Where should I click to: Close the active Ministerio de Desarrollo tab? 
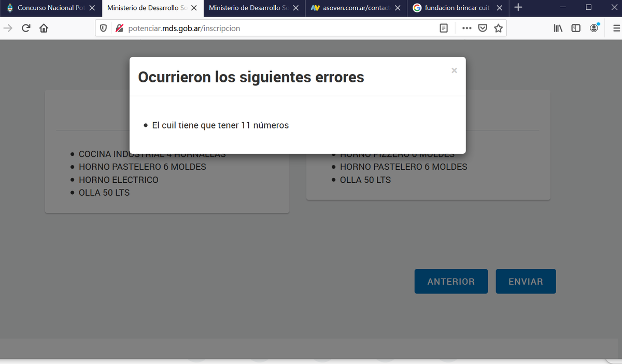(194, 8)
